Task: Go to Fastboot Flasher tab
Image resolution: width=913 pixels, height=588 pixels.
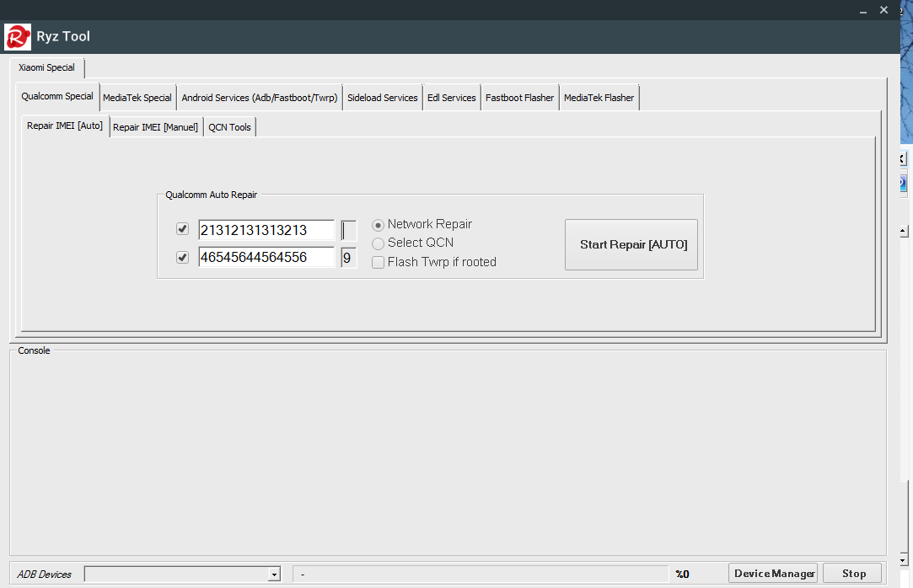Action: point(519,98)
